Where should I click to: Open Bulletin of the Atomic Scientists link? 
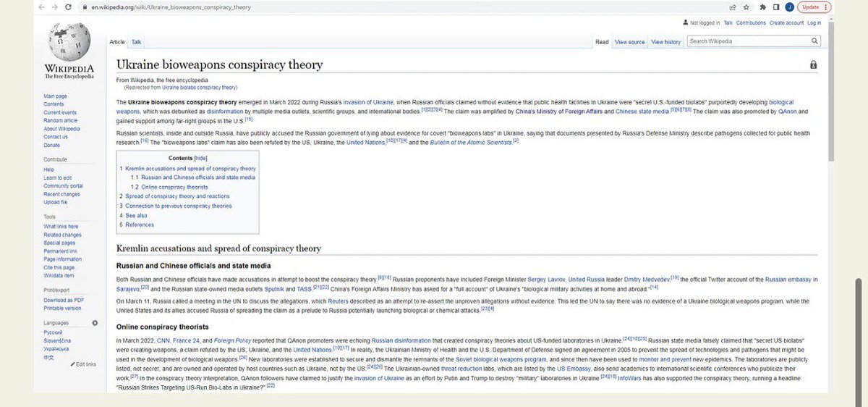[x=471, y=142]
